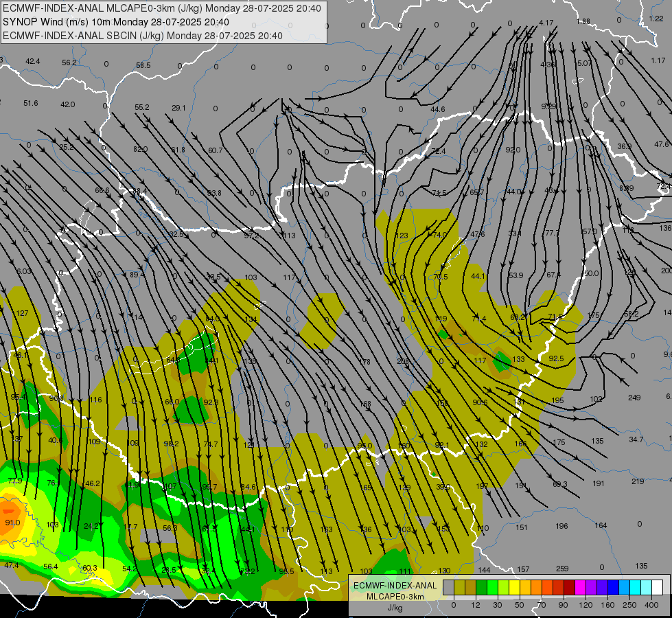Click the 53.9 map value
This screenshot has width=672, height=618.
coord(515,275)
